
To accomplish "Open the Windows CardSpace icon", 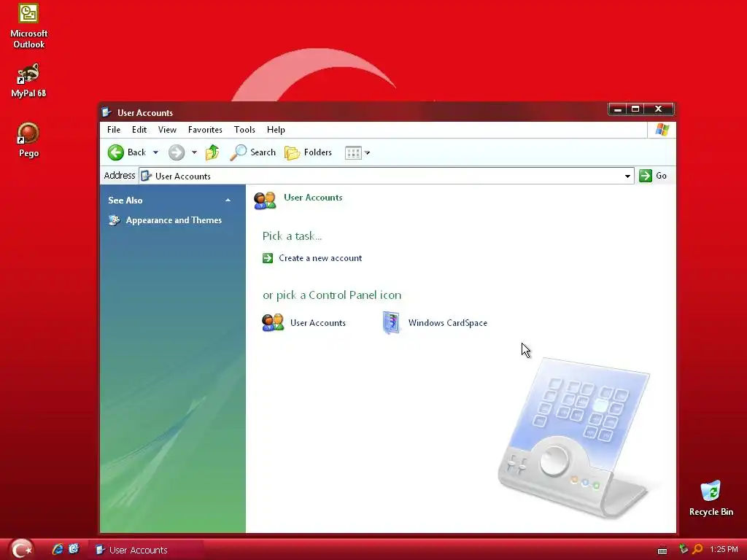I will 392,322.
